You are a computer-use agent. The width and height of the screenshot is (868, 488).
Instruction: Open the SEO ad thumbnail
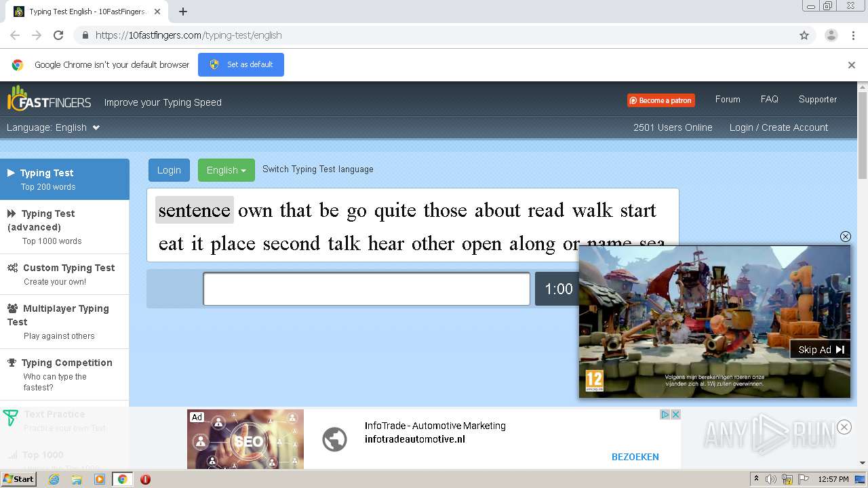point(245,439)
